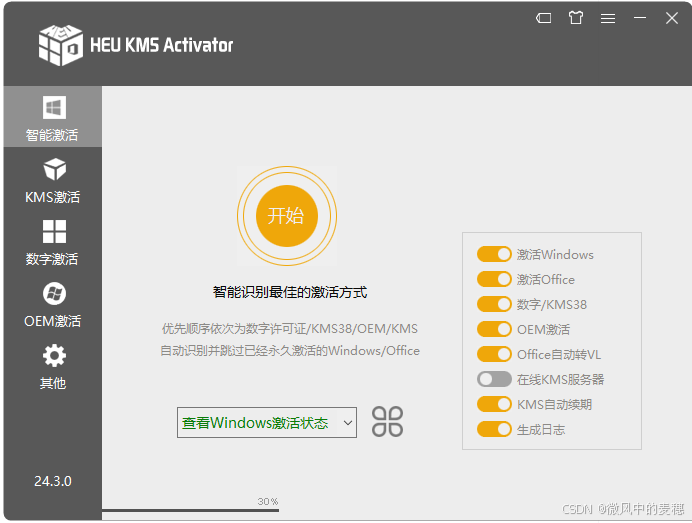Switch to the 数字激活 tab label
Screen dimensions: 692x523
52,259
